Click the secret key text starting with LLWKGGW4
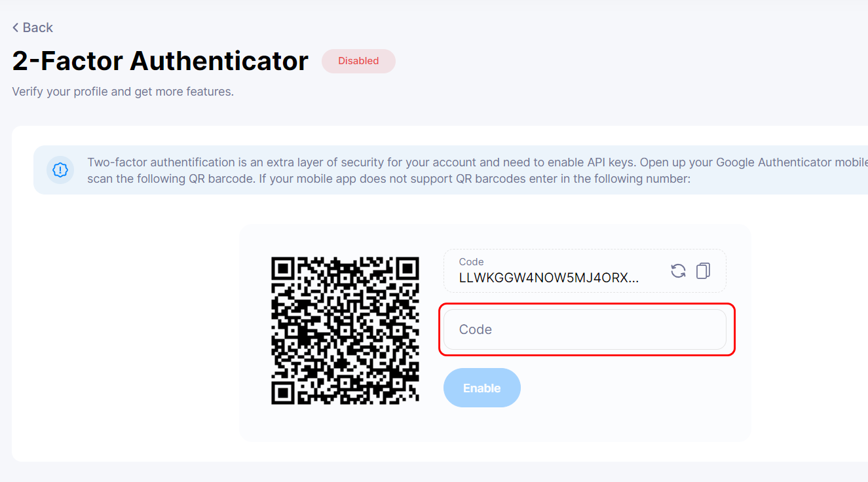The width and height of the screenshot is (868, 482). click(549, 278)
